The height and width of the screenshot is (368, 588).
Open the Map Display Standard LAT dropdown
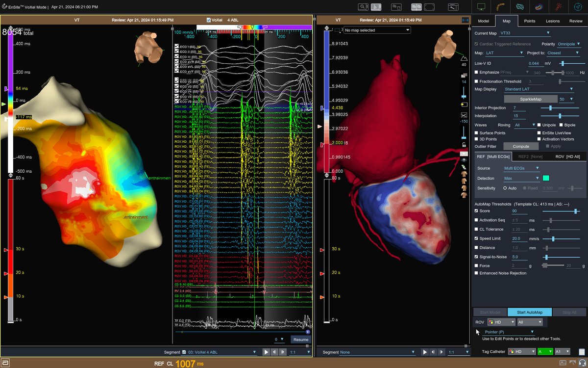(x=539, y=89)
